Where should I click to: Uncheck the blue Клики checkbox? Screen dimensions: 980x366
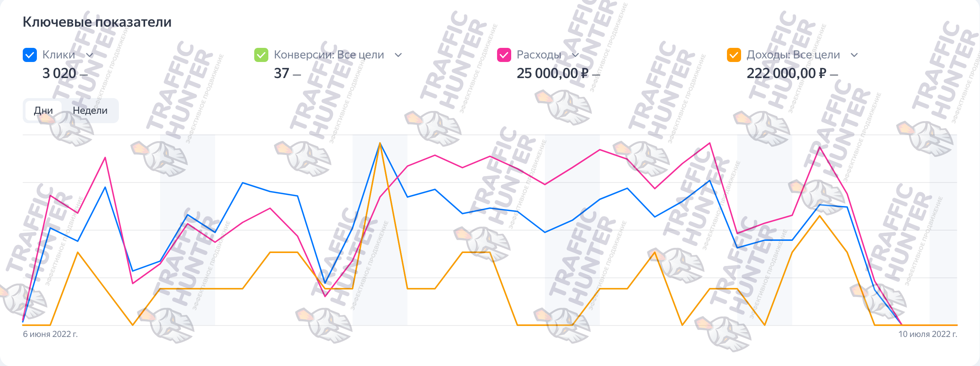point(30,55)
